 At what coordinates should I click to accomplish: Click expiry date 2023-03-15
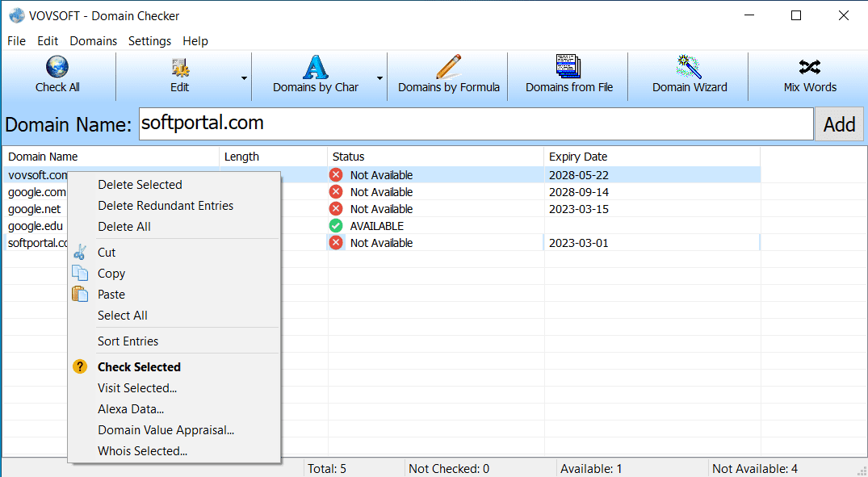pyautogui.click(x=578, y=209)
